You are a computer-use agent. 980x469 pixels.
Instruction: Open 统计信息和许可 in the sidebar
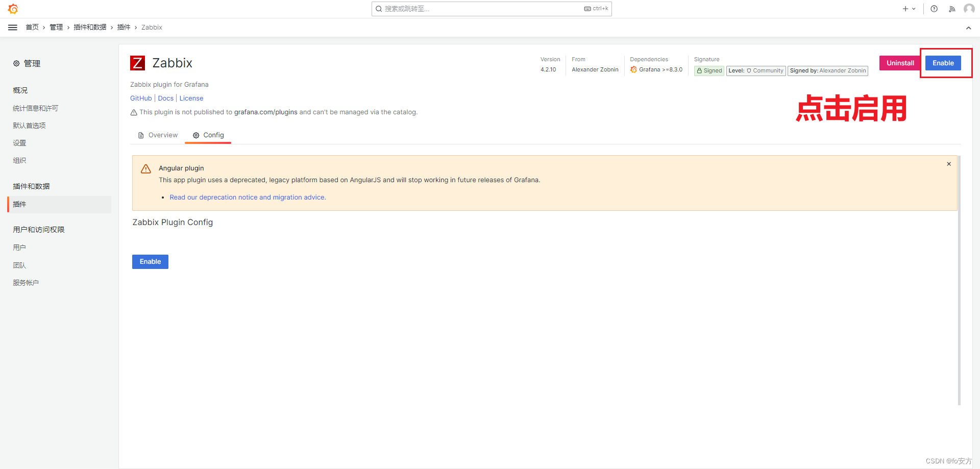point(36,108)
